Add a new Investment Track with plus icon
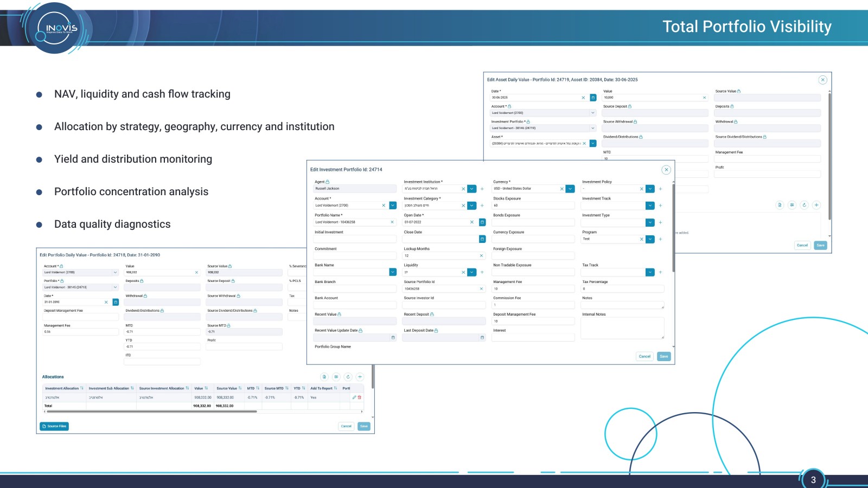This screenshot has height=488, width=868. click(x=660, y=206)
